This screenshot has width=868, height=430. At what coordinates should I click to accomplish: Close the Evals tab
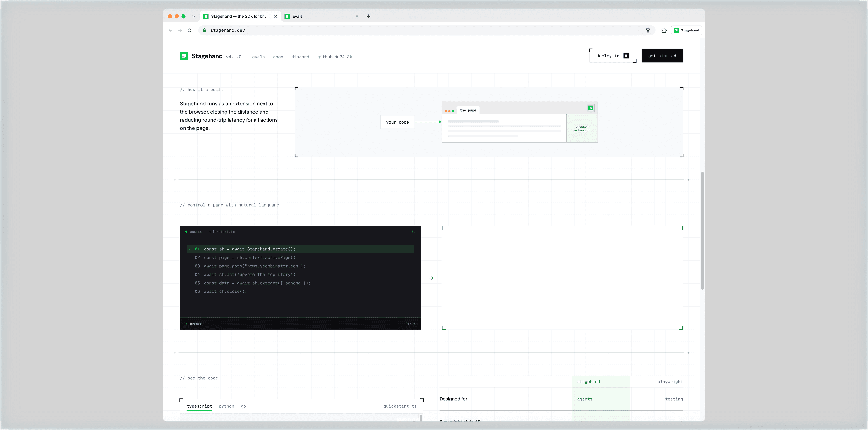(357, 16)
